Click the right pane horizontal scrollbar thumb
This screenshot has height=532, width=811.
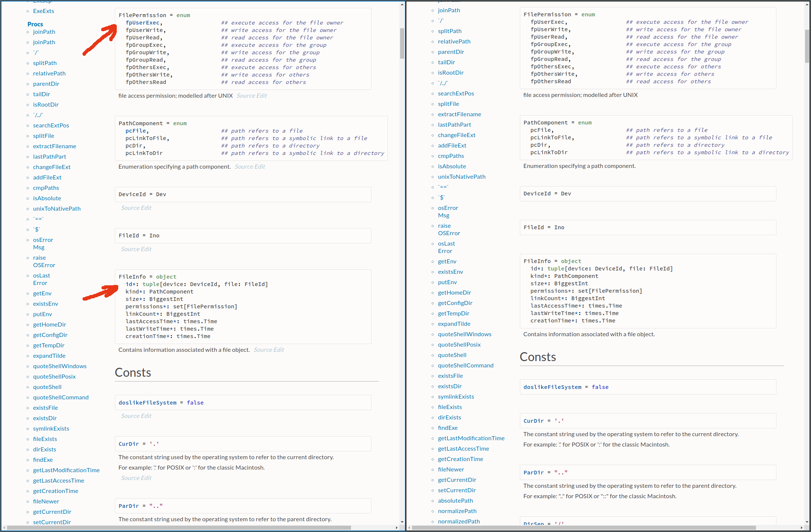(x=584, y=528)
